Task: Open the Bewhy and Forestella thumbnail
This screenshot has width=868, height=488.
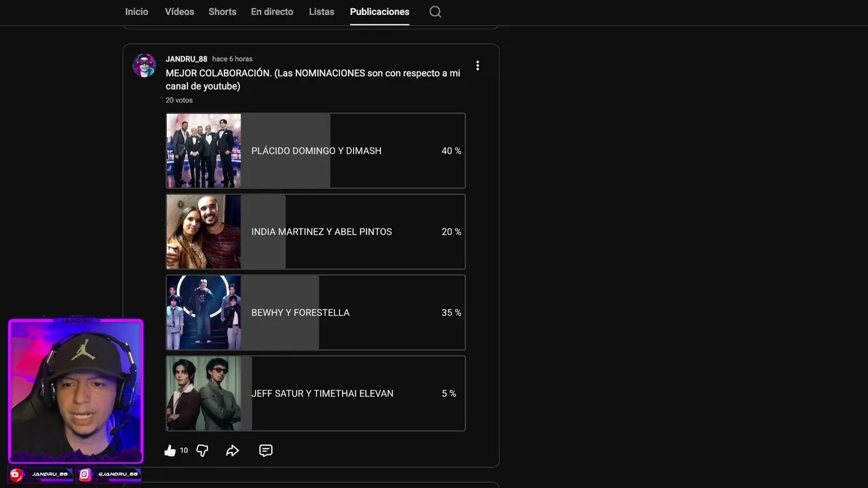Action: pyautogui.click(x=203, y=312)
